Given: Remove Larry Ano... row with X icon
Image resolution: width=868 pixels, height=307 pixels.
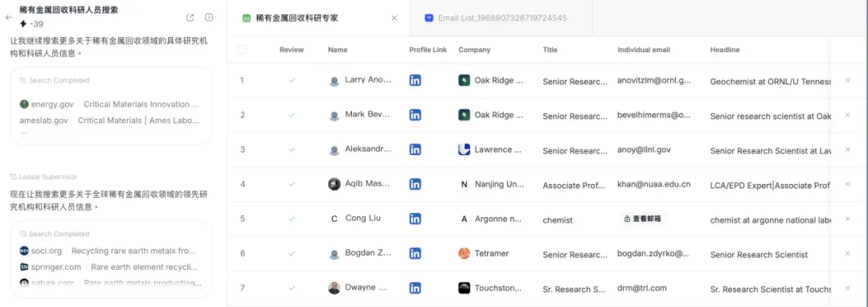Looking at the screenshot, I should (848, 80).
